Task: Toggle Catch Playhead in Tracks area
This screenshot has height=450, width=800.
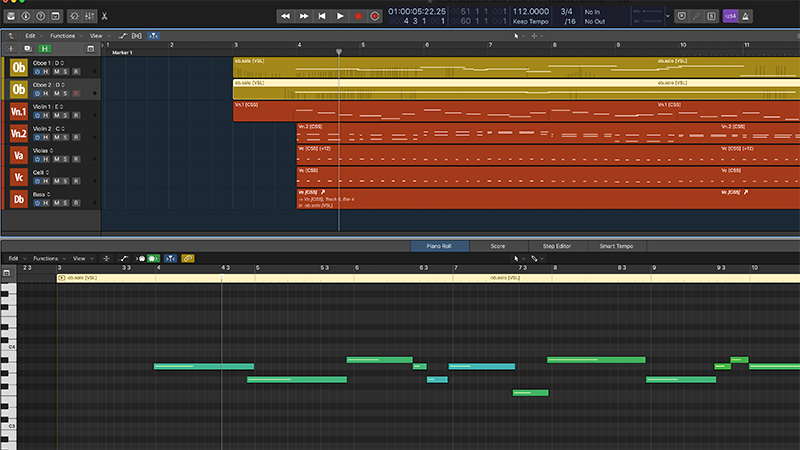Action: tap(153, 36)
